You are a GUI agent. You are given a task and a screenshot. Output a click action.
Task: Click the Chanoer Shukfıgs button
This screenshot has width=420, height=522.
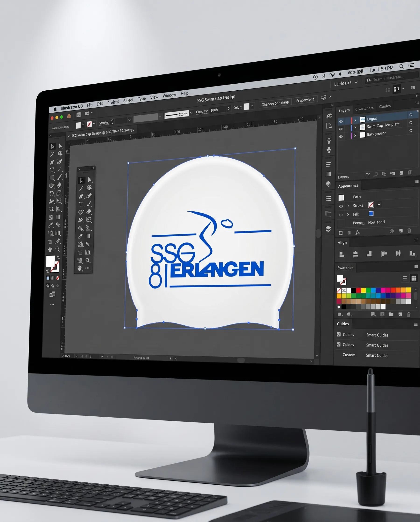tap(275, 103)
